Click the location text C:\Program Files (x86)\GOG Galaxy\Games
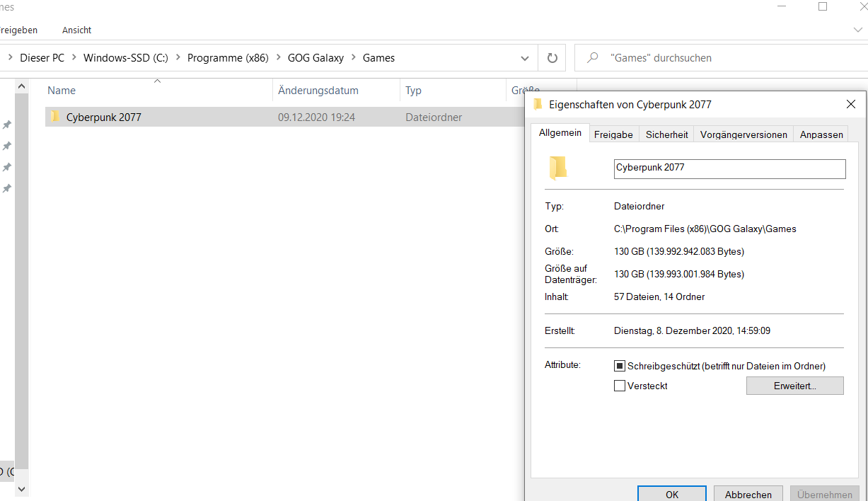Screen dimensions: 868x501 (705, 229)
